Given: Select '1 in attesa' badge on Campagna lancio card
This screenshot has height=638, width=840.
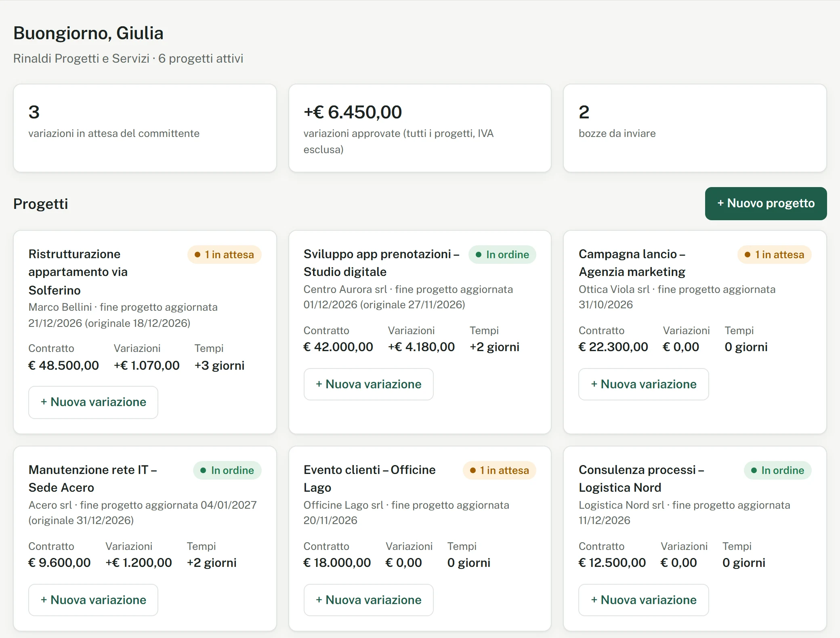Looking at the screenshot, I should pos(774,255).
